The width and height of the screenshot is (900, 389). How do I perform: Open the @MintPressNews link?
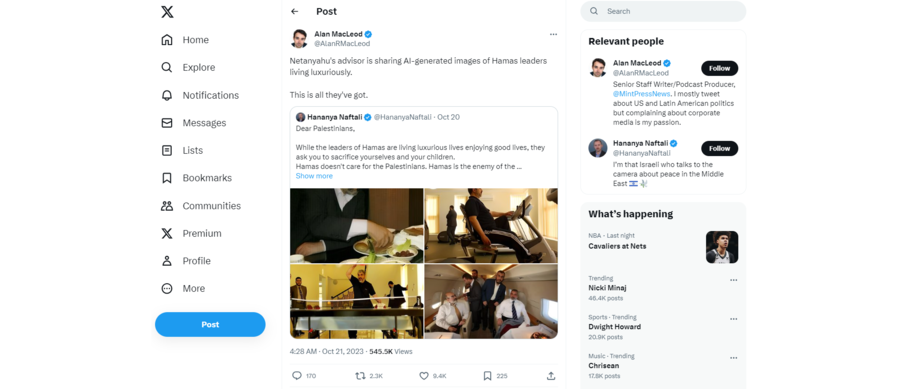coord(641,94)
